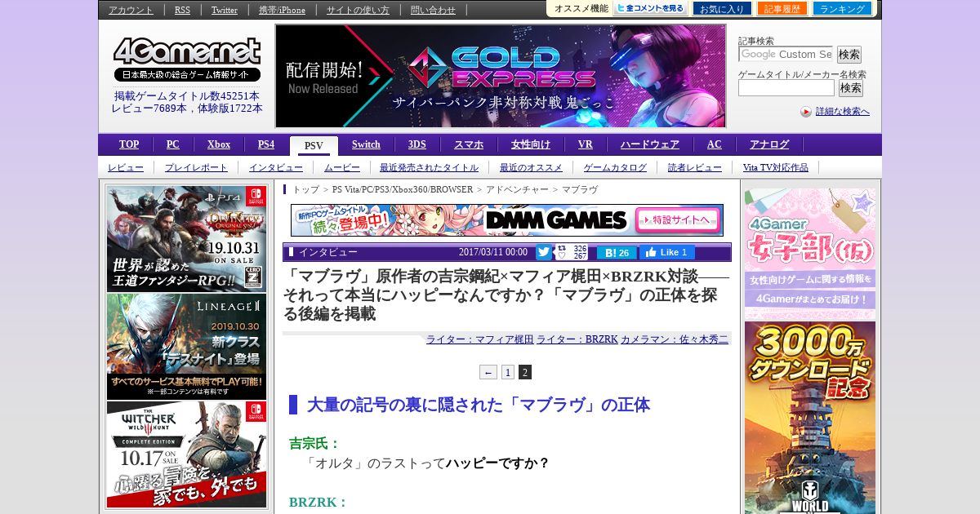Select the スマホ tab

click(x=469, y=144)
